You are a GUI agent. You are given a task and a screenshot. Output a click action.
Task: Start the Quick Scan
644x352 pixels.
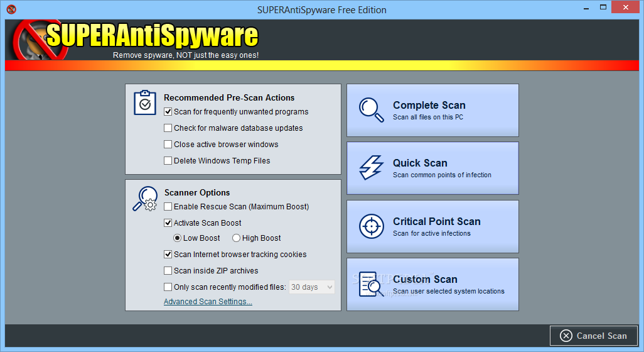[432, 168]
